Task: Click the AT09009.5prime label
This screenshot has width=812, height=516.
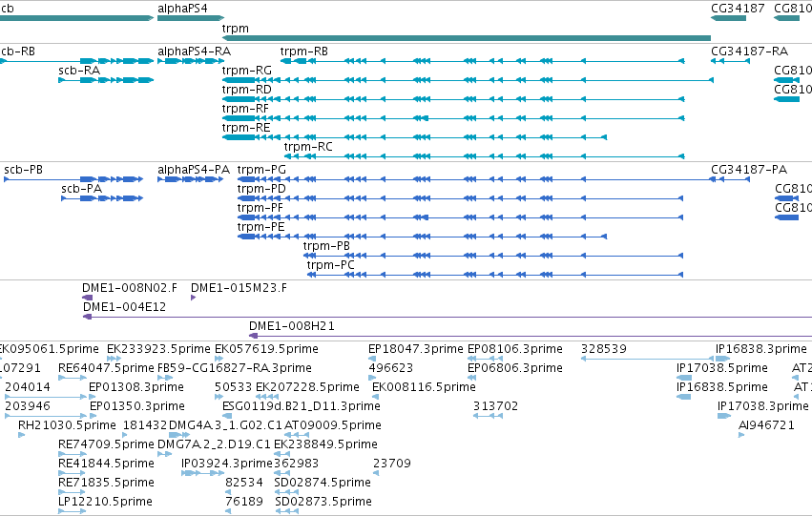Action: coord(332,426)
